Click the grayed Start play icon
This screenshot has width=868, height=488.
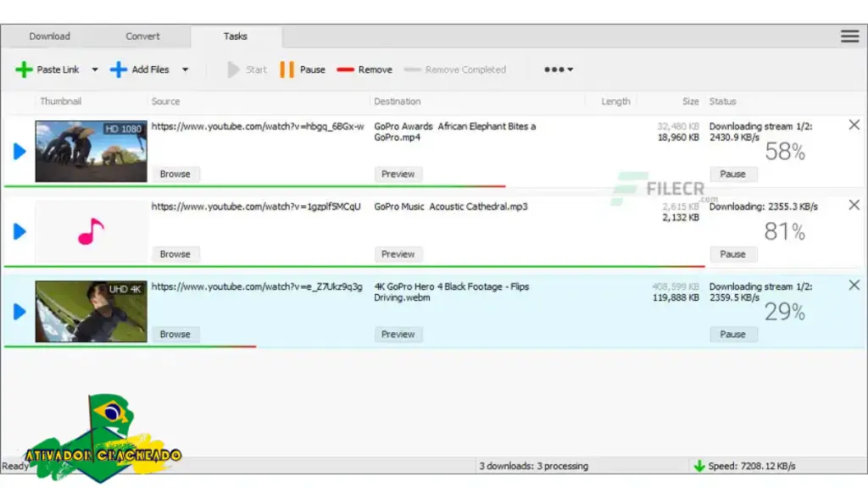click(233, 69)
